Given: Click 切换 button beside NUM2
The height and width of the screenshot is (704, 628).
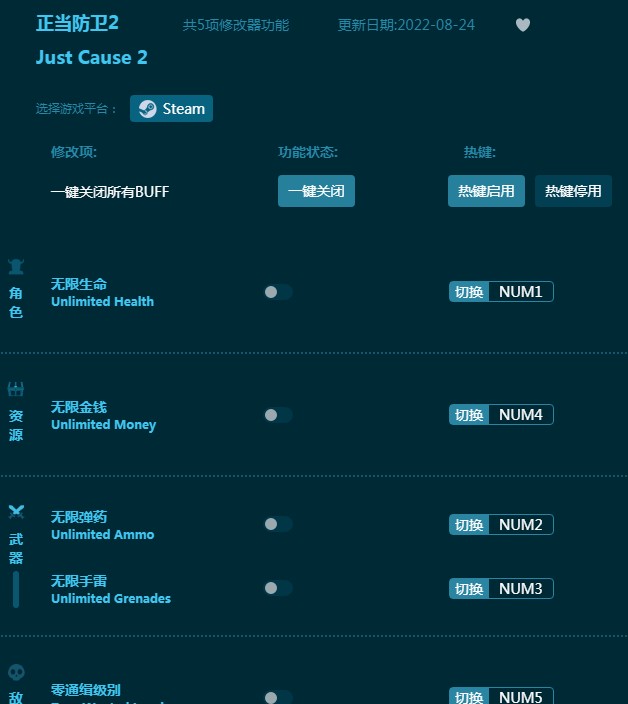Looking at the screenshot, I should click(x=469, y=524).
